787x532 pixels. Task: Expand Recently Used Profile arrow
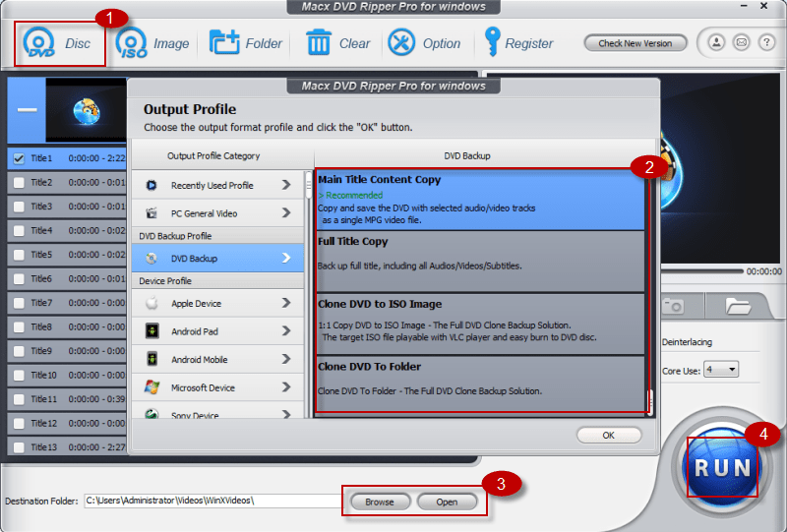tap(286, 185)
